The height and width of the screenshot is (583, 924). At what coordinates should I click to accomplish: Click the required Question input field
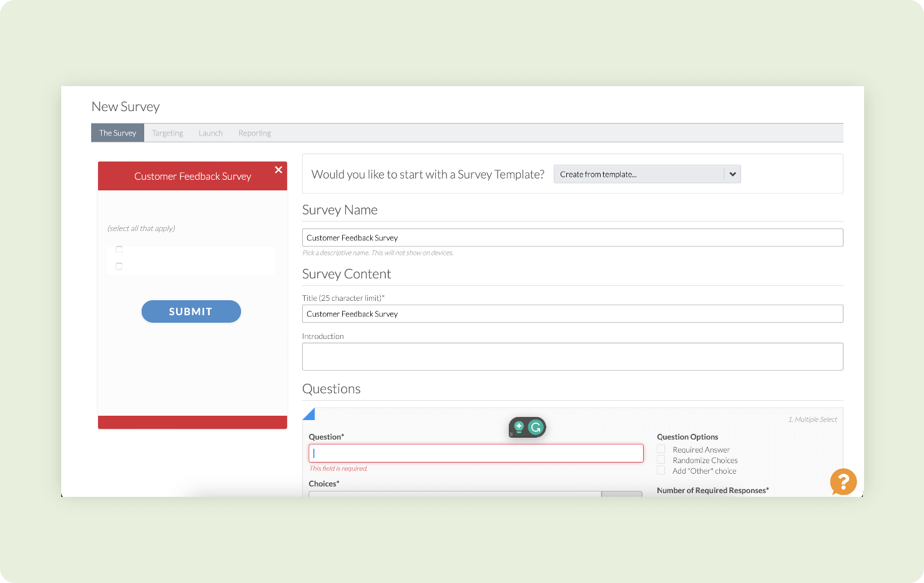pos(476,453)
